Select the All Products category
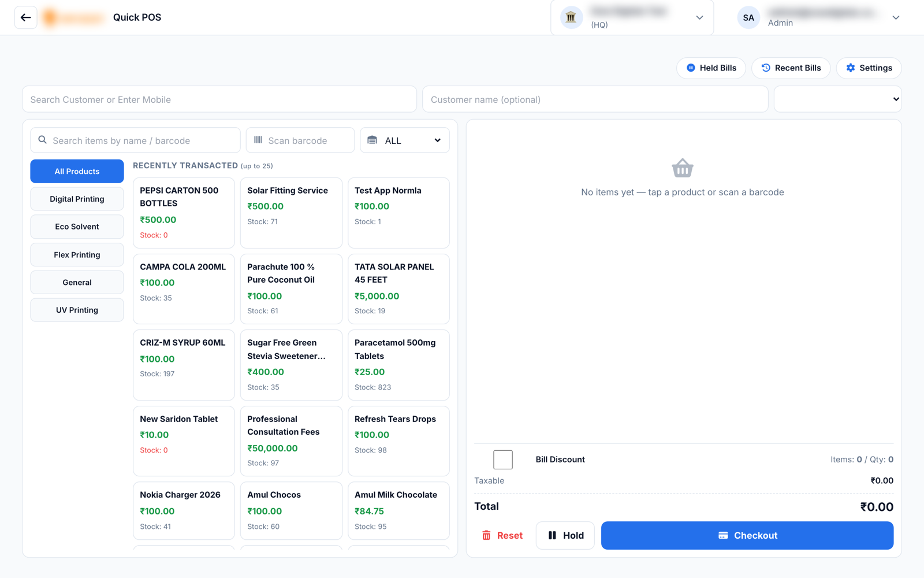The image size is (924, 578). click(x=77, y=171)
